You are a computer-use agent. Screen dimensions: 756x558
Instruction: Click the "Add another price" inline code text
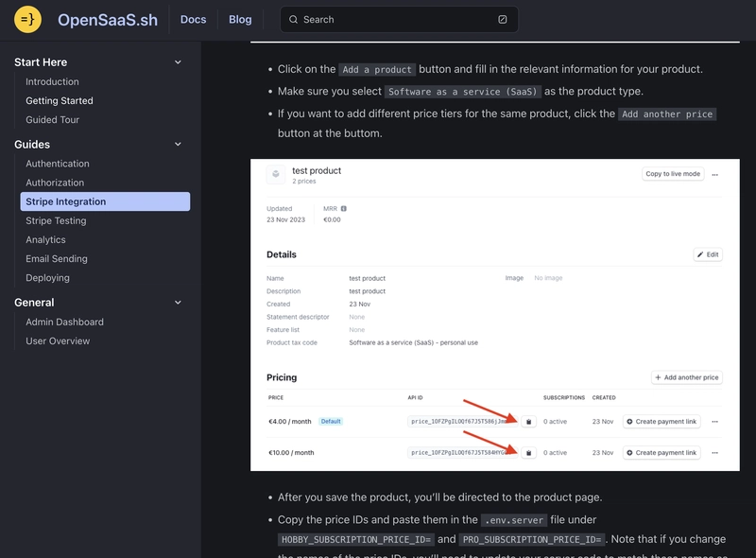point(667,114)
